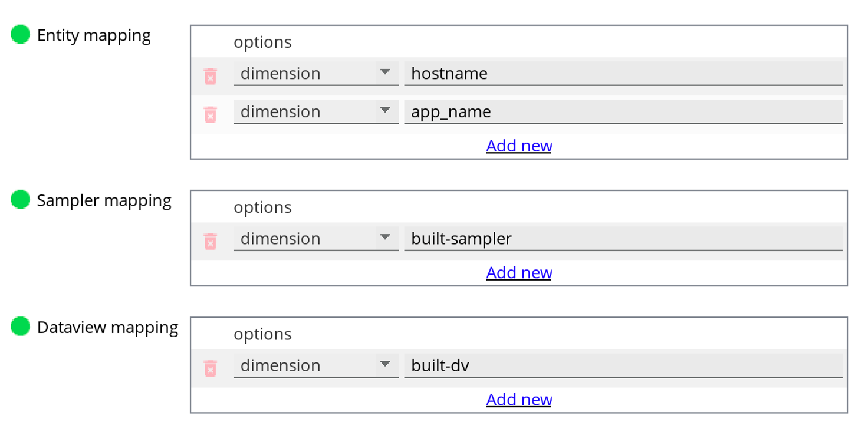Edit the hostname text field
The width and height of the screenshot is (868, 432).
coord(623,74)
